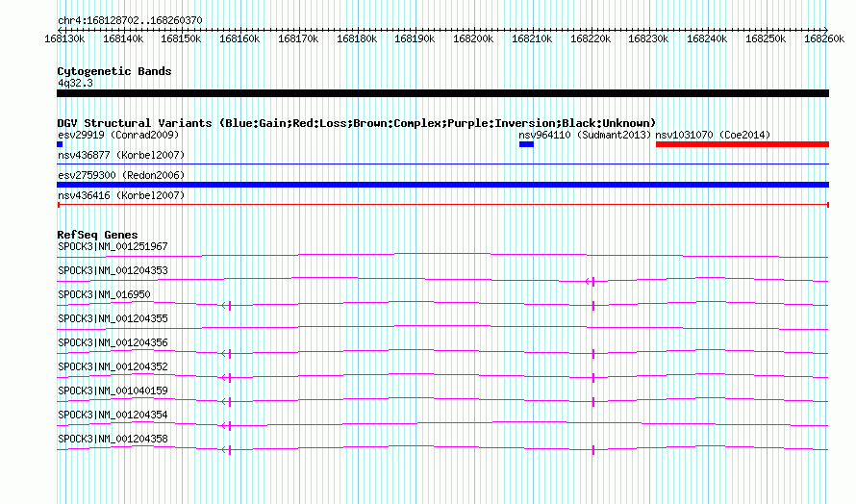
Task: Click the left exon arrow on the NM_001040159 transcript
Action: 227,402
